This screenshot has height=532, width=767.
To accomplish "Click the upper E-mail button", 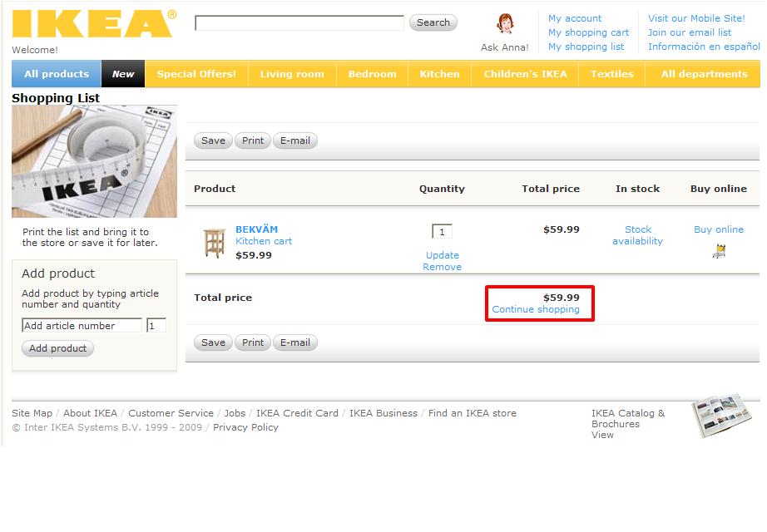I will [295, 140].
